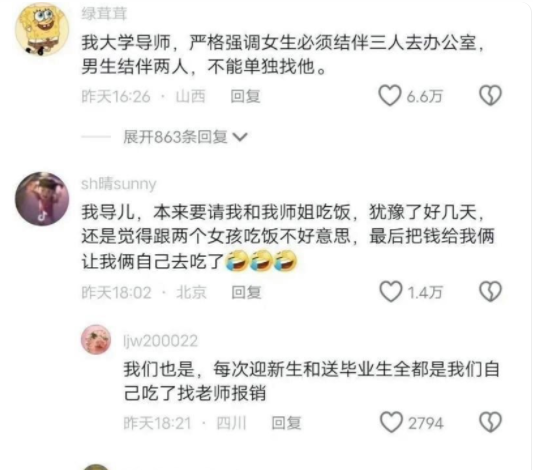Viewport: 533px width, 470px height.
Task: Tap broken heart on sh晴sunny comment
Action: [490, 292]
